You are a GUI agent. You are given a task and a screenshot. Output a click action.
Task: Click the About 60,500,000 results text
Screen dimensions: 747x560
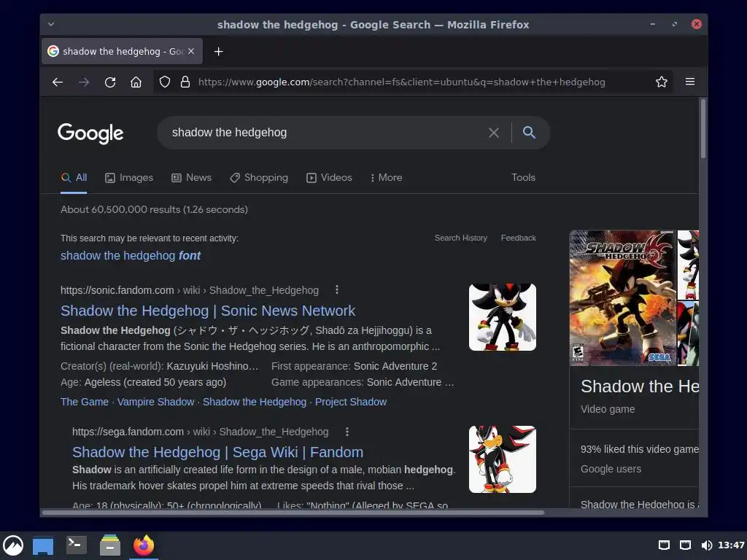tap(154, 209)
